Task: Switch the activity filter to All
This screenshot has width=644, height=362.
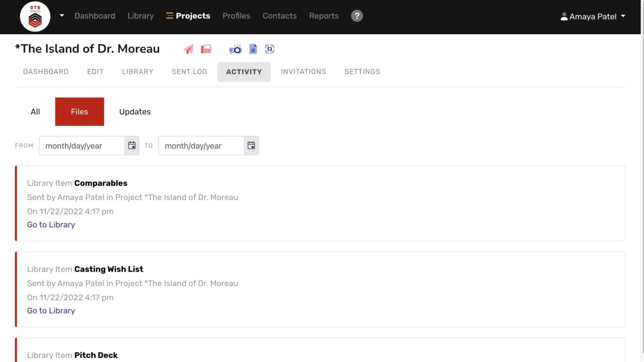Action: pyautogui.click(x=35, y=112)
